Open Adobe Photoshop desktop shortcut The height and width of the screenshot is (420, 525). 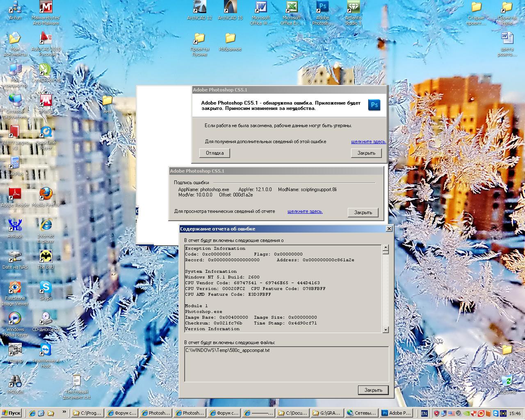322,13
